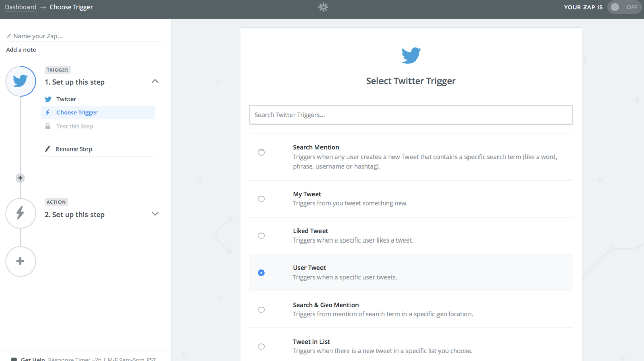The height and width of the screenshot is (361, 644).
Task: Click the TRIGGER label badge
Action: point(57,70)
